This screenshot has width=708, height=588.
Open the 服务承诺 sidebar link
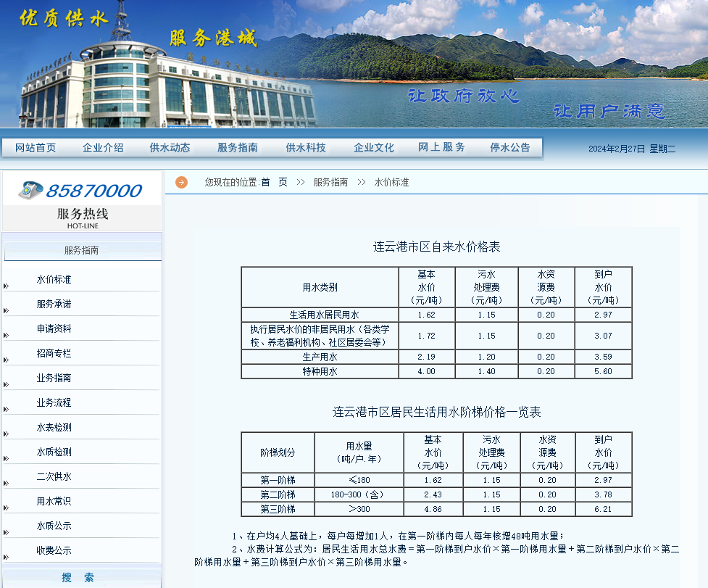coord(54,304)
